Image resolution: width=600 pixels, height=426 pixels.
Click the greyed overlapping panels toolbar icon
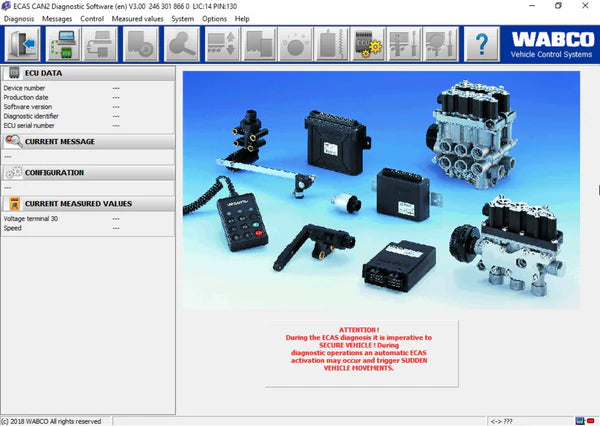[x=259, y=44]
